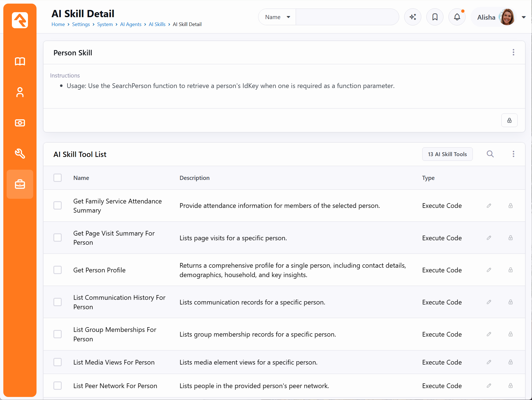Navigate to AI Skills breadcrumb link
532x400 pixels.
[x=157, y=24]
